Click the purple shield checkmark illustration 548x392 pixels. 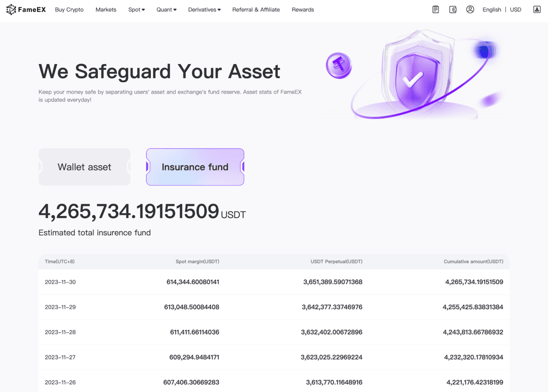point(414,78)
